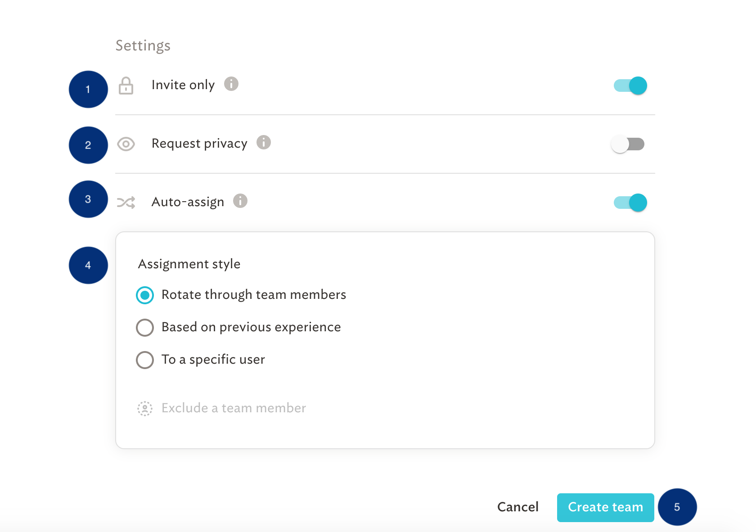Open the Invite only info tooltip icon
Viewport: 756px width, 532px height.
tap(231, 84)
